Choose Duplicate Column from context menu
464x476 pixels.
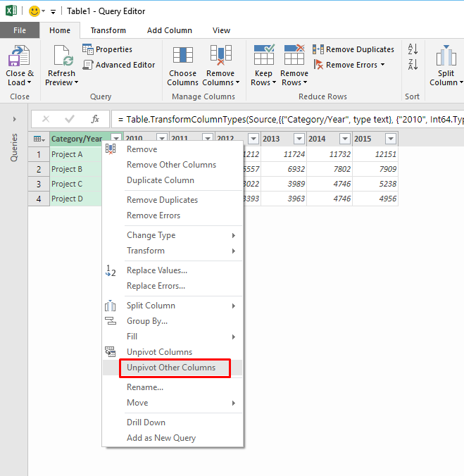click(160, 180)
